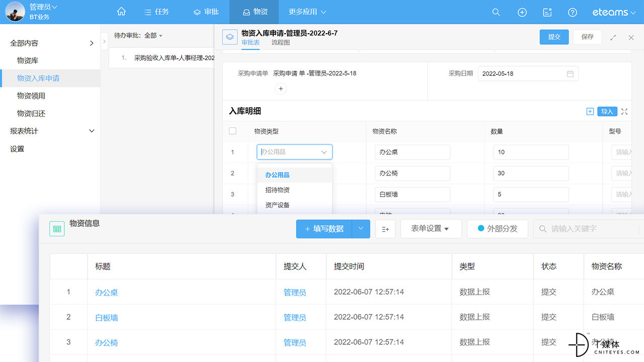Click the 导入 button
Screen dimensions: 644x362
click(607, 112)
